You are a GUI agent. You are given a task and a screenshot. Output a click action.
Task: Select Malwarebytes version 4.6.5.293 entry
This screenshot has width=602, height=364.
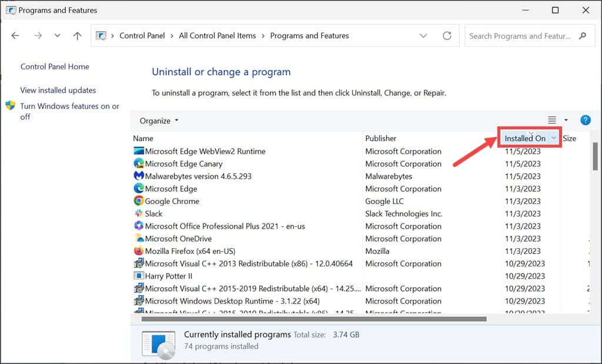point(198,176)
